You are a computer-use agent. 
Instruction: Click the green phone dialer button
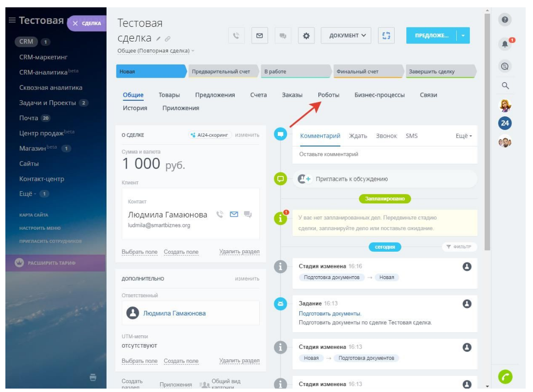pos(505,377)
